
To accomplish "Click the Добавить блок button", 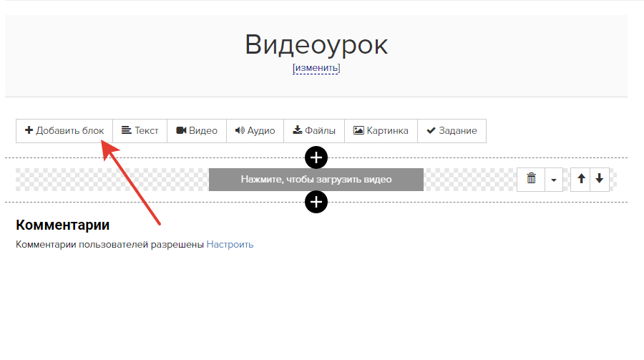I will (x=64, y=131).
